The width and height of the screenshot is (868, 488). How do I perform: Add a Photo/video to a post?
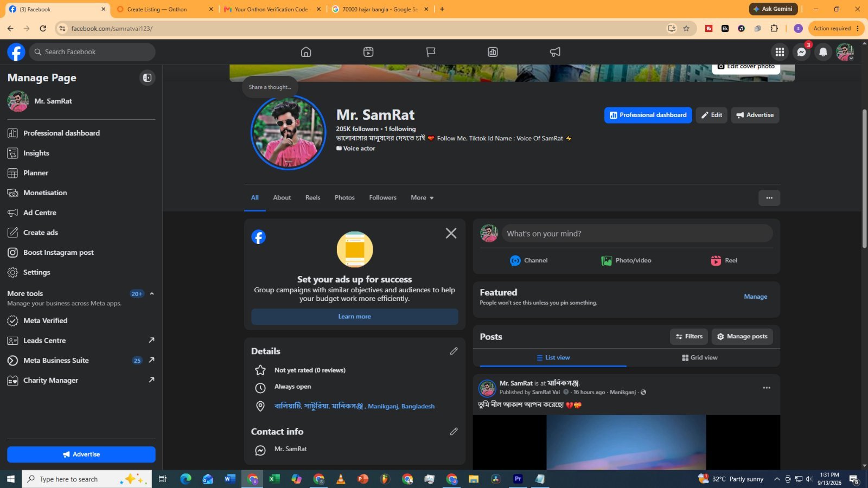pos(626,261)
